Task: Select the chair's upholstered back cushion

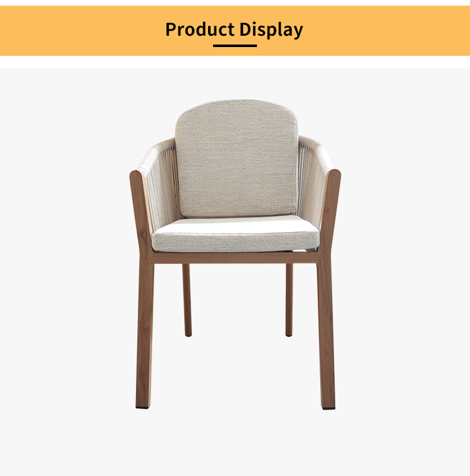Action: pos(236,158)
